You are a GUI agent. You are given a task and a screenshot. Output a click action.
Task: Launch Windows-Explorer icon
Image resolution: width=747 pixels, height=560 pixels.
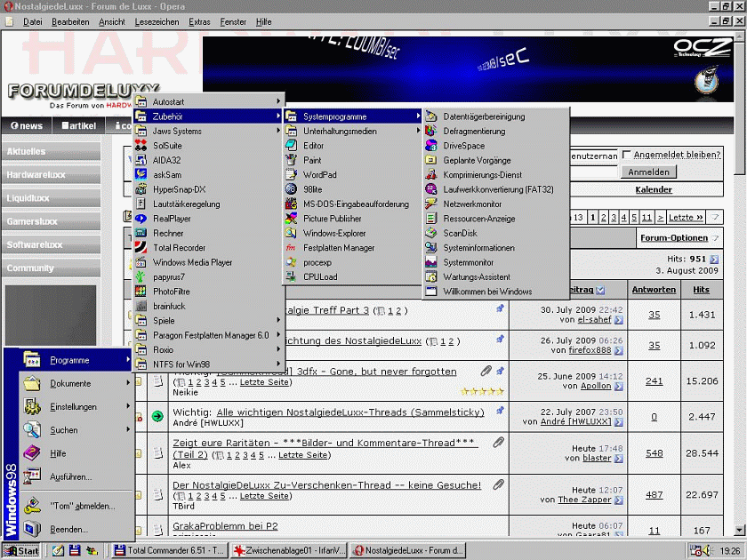[x=291, y=233]
